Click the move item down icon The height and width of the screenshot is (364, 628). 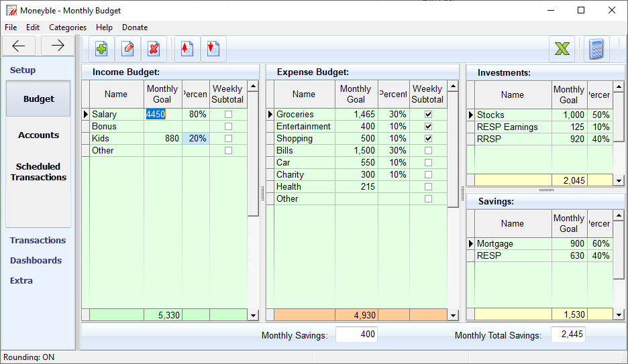coord(213,49)
